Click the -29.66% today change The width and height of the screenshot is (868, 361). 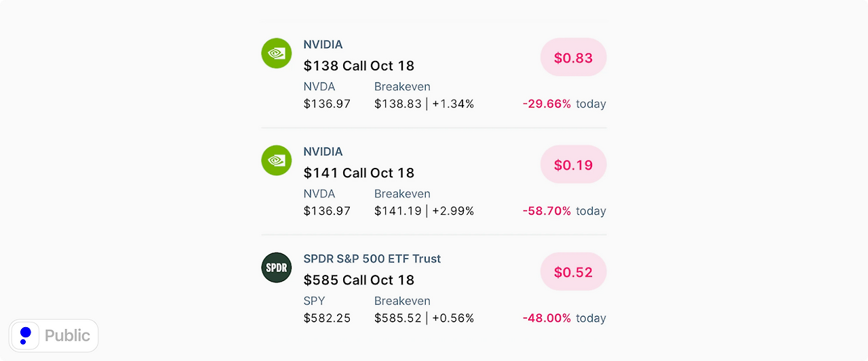click(x=564, y=104)
